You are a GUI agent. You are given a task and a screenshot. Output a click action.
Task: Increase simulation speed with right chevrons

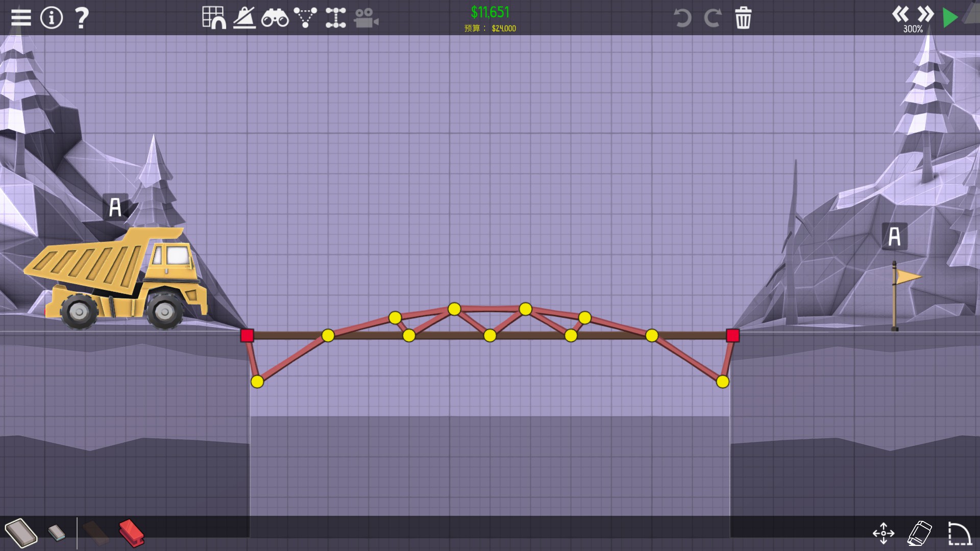[925, 14]
